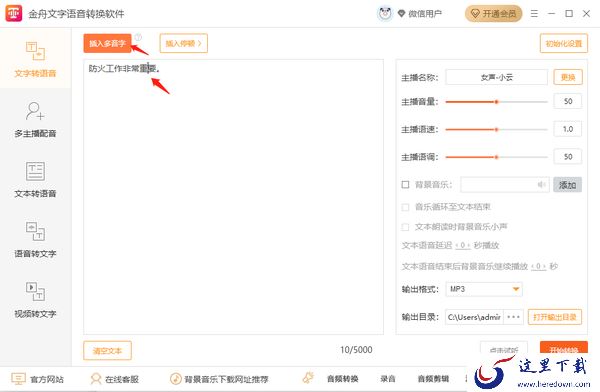
Task: Click the 主播语速 value box showing 1.0
Action: click(568, 129)
